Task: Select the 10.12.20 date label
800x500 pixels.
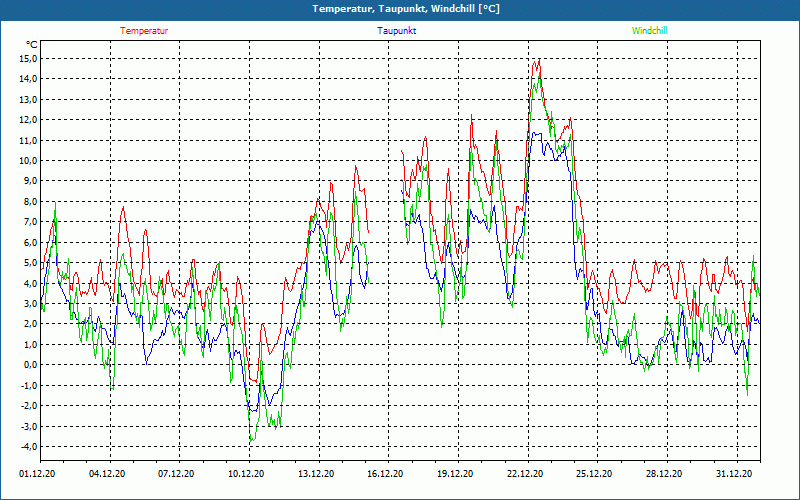Action: pyautogui.click(x=246, y=474)
